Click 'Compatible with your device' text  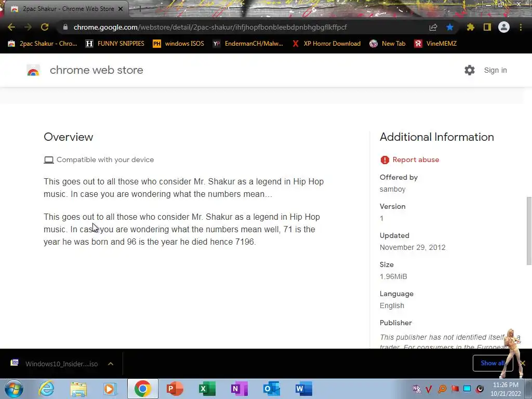pos(105,160)
